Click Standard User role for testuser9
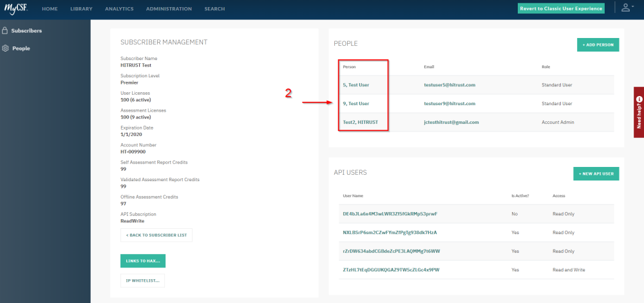The image size is (644, 303). pos(557,104)
